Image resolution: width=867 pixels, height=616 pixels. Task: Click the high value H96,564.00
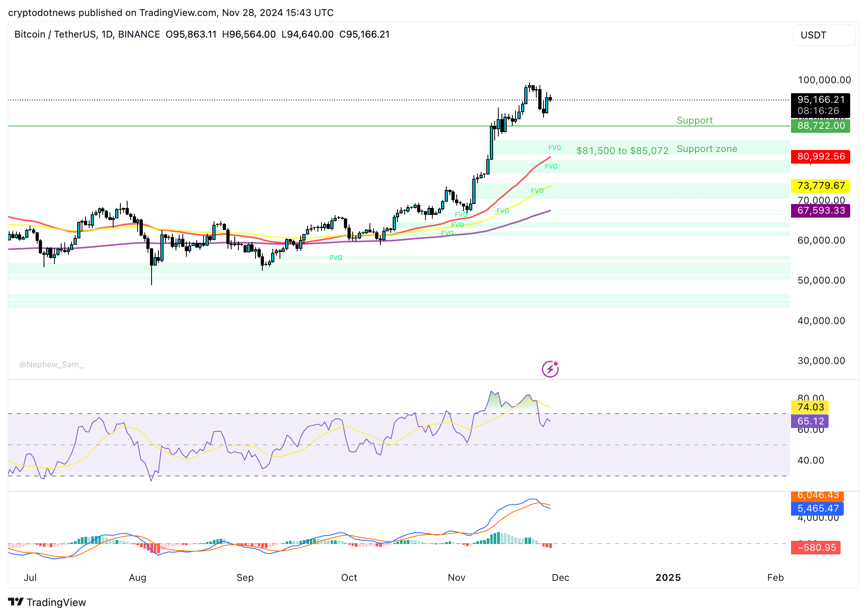(x=249, y=34)
